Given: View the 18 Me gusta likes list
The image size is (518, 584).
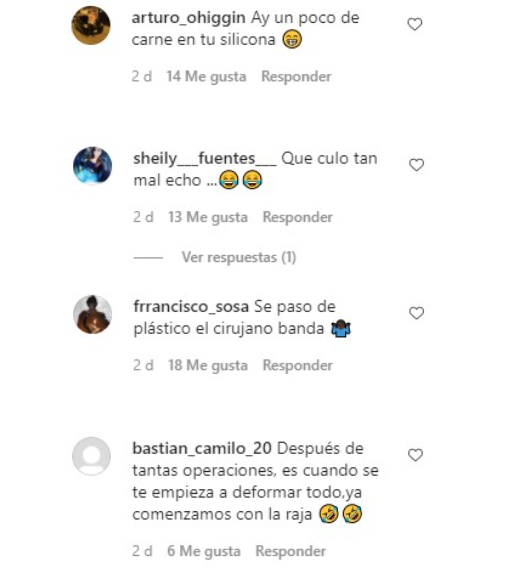Looking at the screenshot, I should (208, 365).
